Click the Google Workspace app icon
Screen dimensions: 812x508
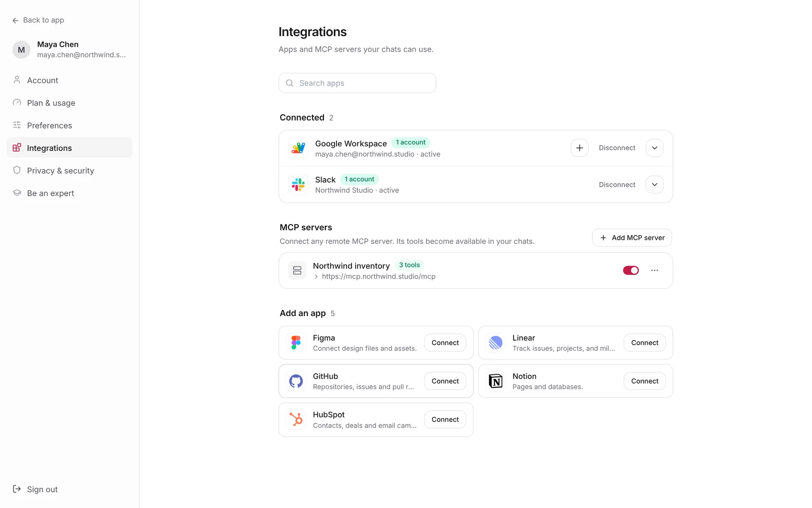298,148
